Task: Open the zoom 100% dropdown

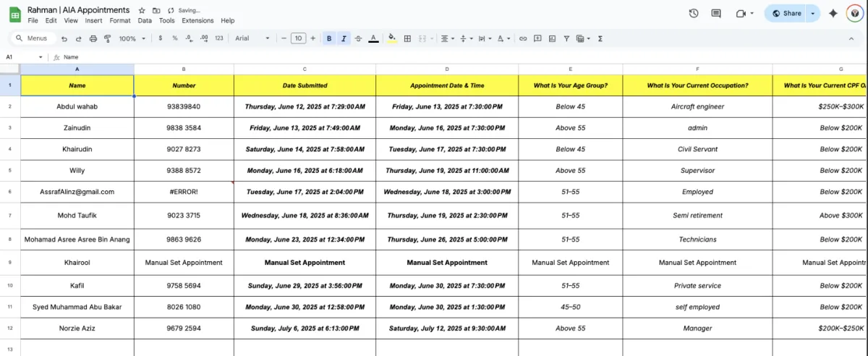Action: pos(132,38)
